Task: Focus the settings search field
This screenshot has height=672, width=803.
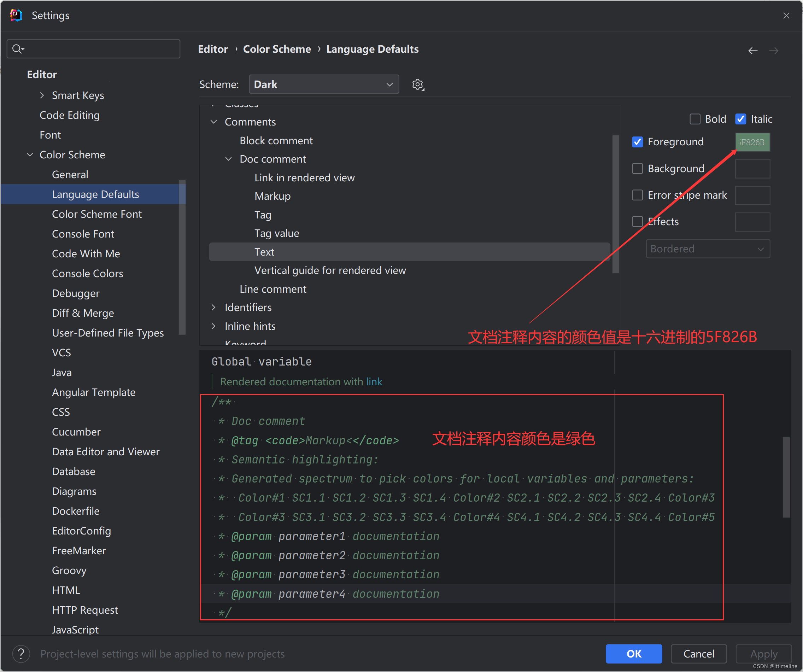Action: tap(93, 48)
